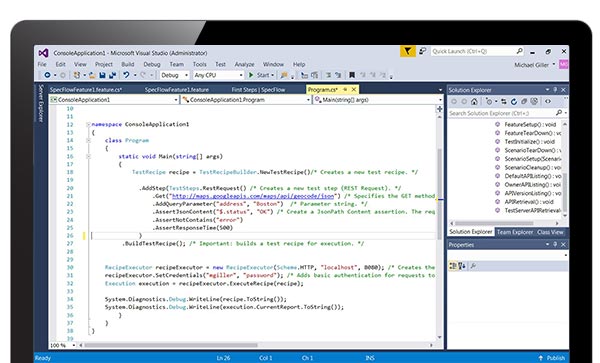Viewport: 600px width, 363px height.
Task: Click the editor vertical scrollbar
Action: [x=439, y=193]
